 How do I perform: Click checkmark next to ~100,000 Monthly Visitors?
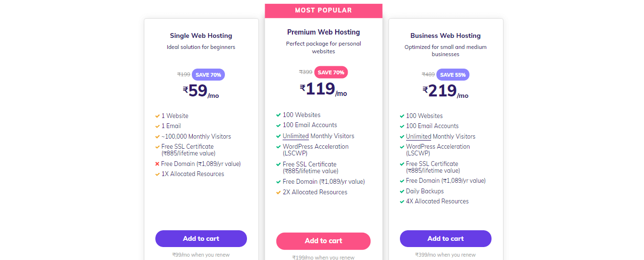pyautogui.click(x=157, y=137)
